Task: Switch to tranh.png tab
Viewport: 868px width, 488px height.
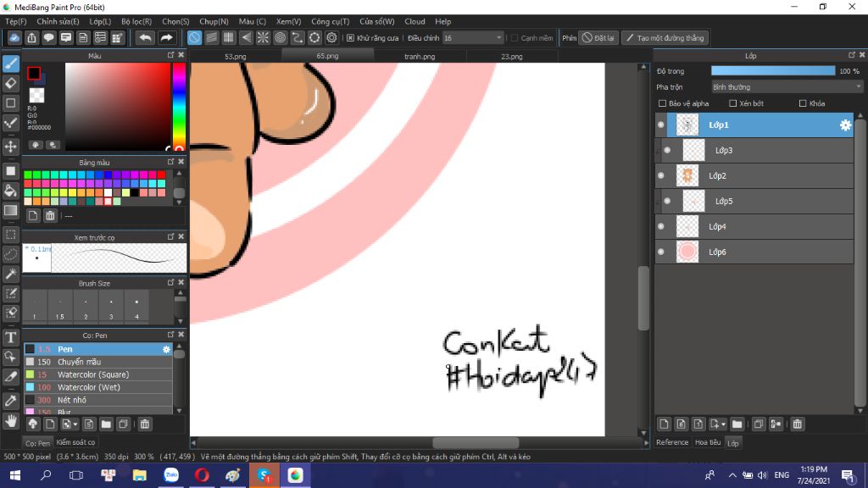Action: pyautogui.click(x=420, y=57)
